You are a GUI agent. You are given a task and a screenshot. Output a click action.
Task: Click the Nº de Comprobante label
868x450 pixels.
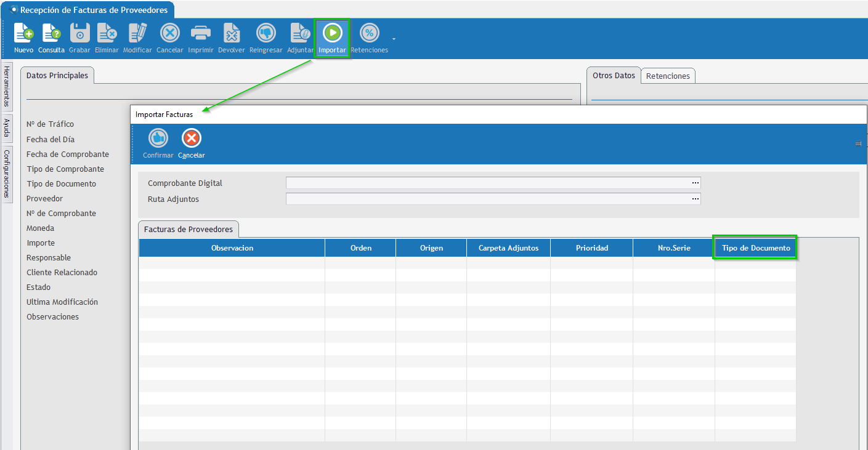tap(62, 214)
